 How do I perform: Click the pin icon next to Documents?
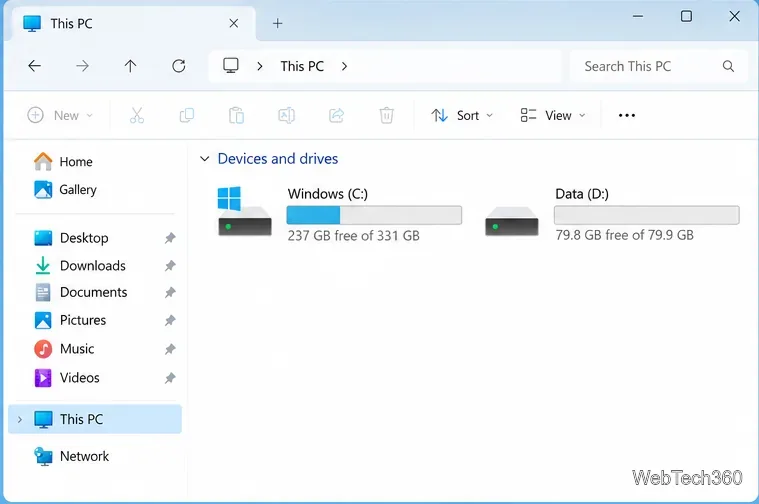tap(170, 292)
